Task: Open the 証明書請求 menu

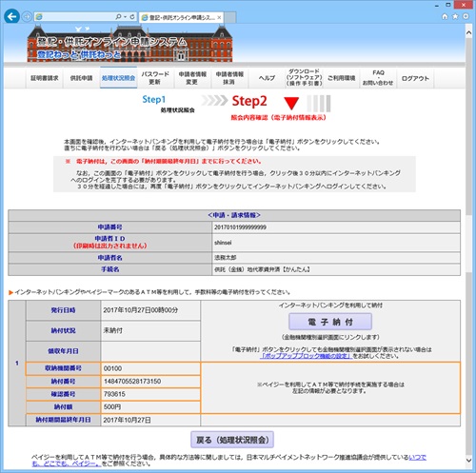Action: point(45,78)
